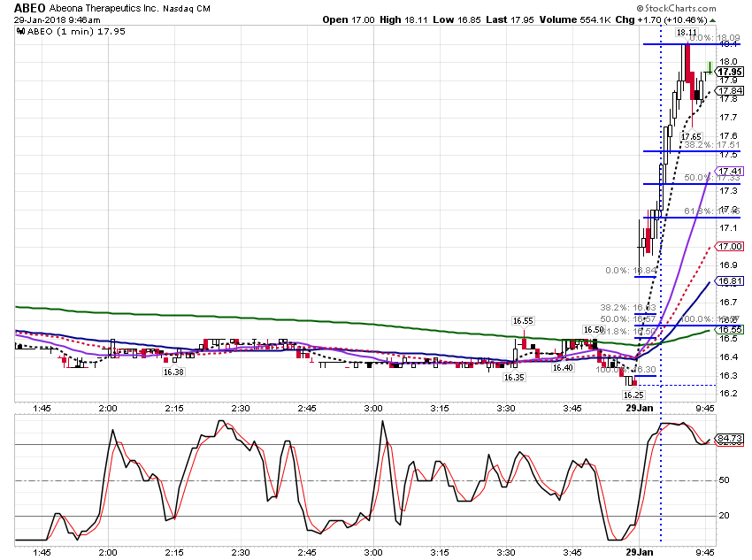
Task: Click the 38.2%: 17.51 Fibonacci label
Action: point(712,145)
